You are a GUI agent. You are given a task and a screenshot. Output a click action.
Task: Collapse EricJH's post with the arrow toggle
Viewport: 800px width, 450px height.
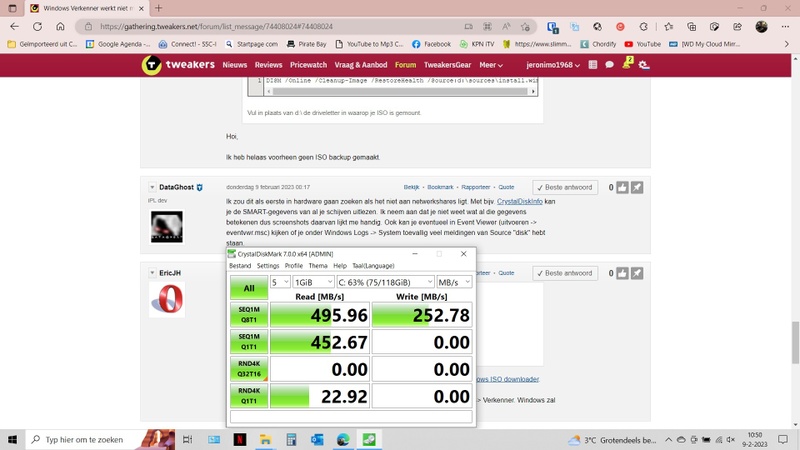tap(152, 273)
